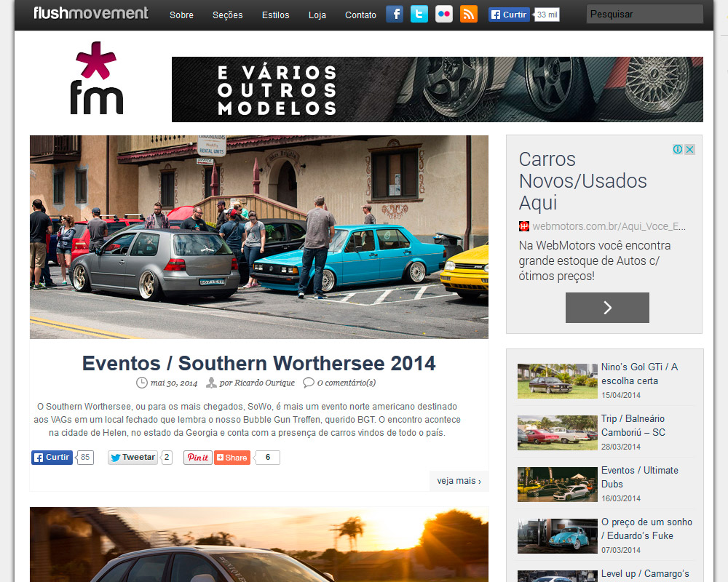The height and width of the screenshot is (582, 728).
Task: Open the Seções menu
Action: click(x=227, y=15)
